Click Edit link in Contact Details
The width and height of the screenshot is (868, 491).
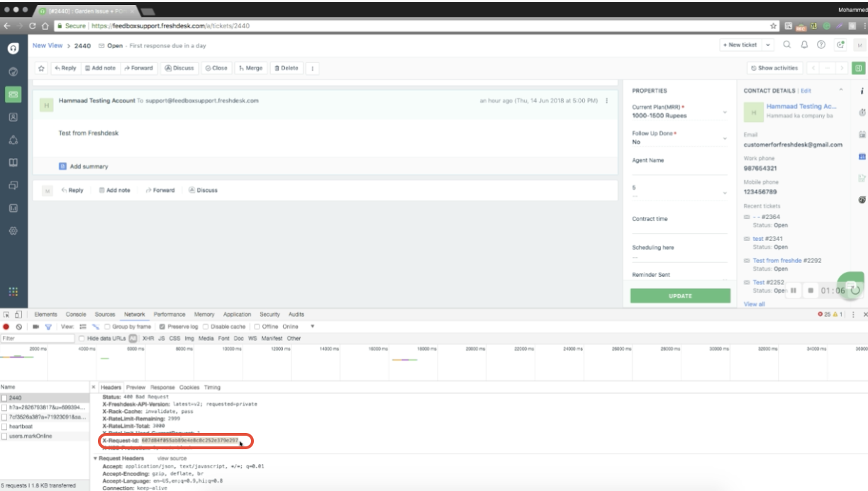tap(806, 91)
